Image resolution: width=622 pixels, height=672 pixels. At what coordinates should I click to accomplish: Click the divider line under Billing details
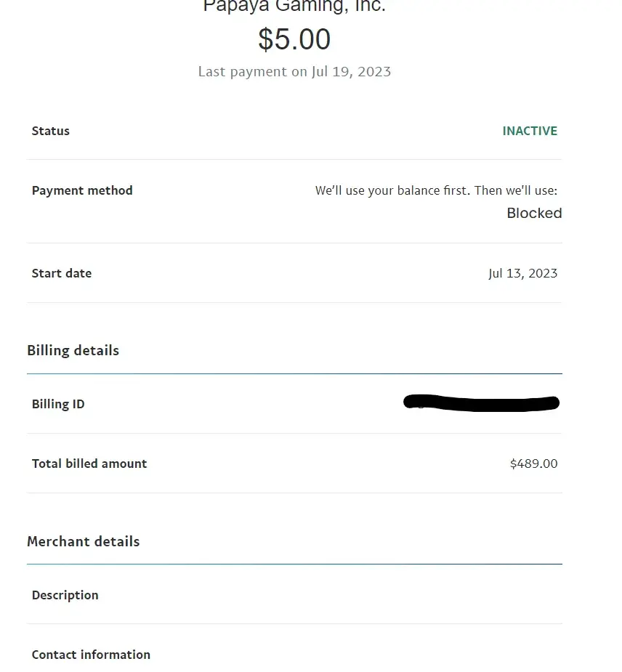294,374
